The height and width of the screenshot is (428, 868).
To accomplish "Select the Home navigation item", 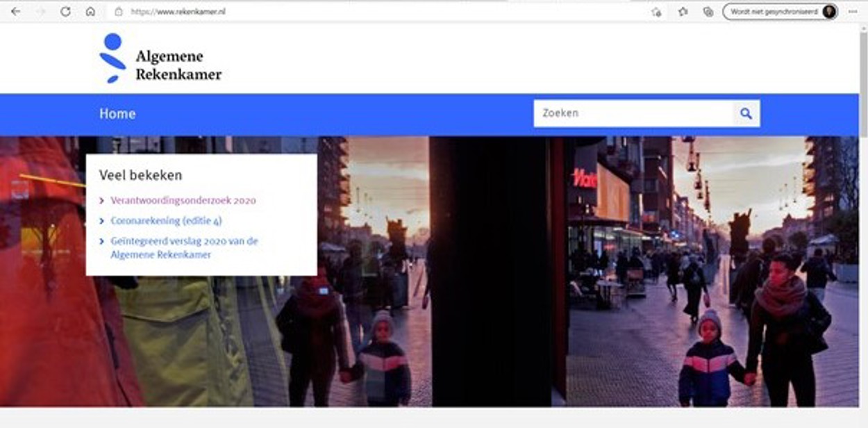I will (117, 114).
